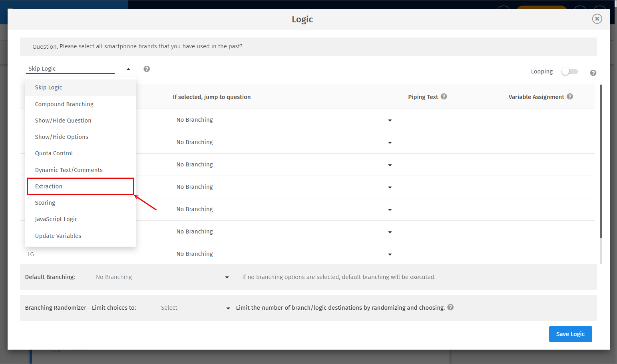
Task: Open the Default Branching dropdown
Action: (x=227, y=277)
